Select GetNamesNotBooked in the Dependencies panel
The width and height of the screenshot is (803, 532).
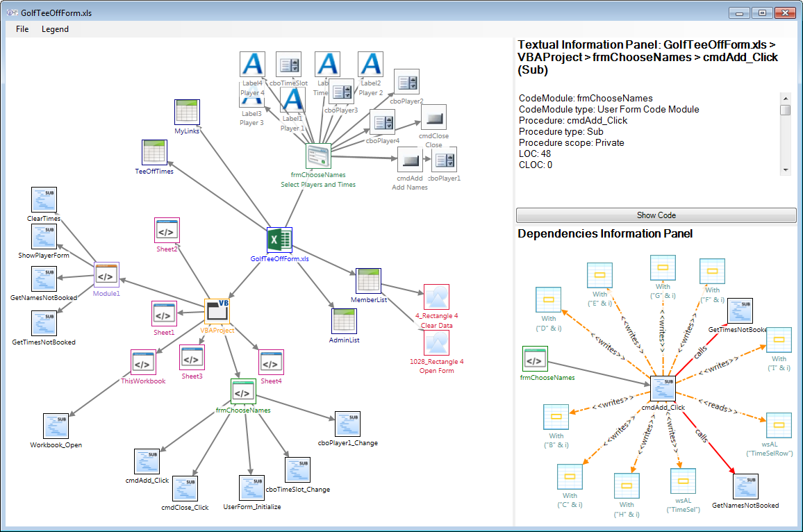point(745,487)
